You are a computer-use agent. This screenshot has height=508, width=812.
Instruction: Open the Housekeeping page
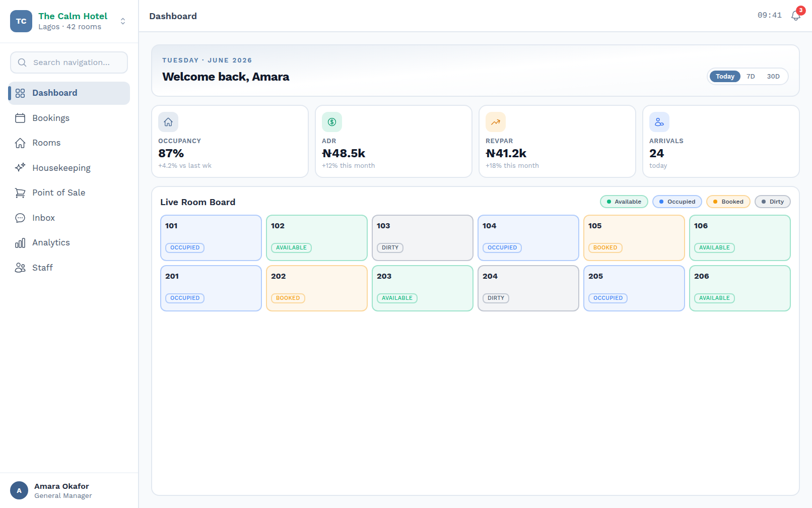pos(69,168)
